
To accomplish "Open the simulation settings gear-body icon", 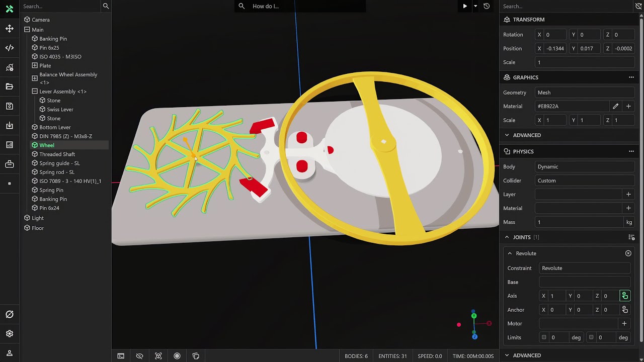I will pos(10,67).
